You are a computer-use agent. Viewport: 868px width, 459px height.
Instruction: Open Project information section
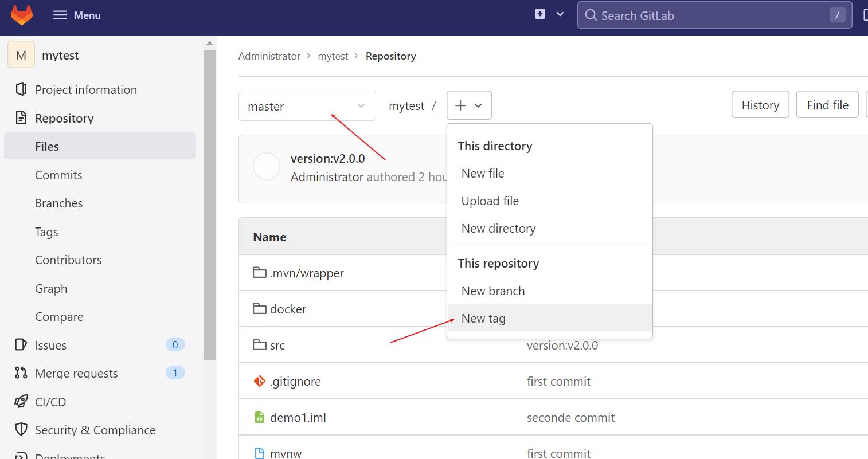click(x=86, y=90)
